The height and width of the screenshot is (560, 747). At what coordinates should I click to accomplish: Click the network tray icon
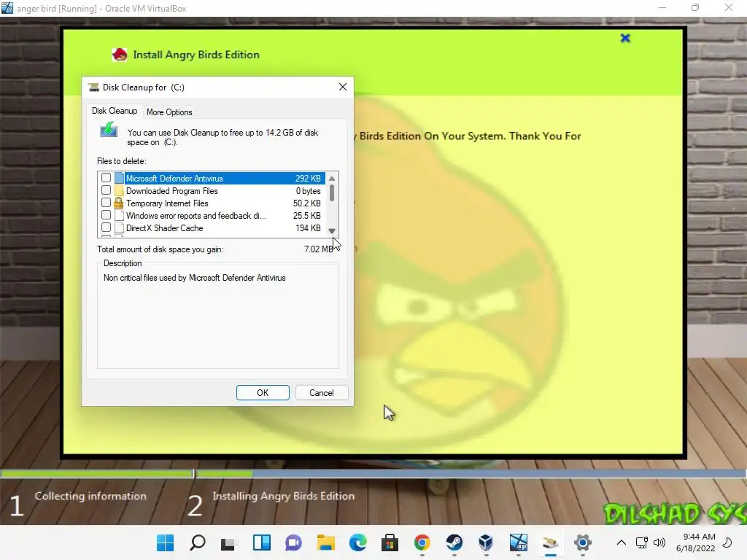[642, 542]
